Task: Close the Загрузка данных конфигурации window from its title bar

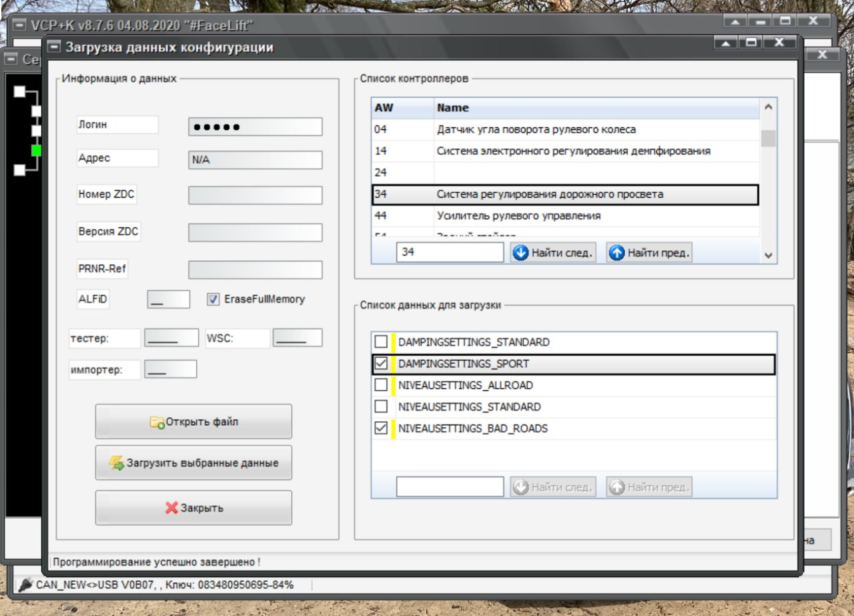Action: click(780, 43)
